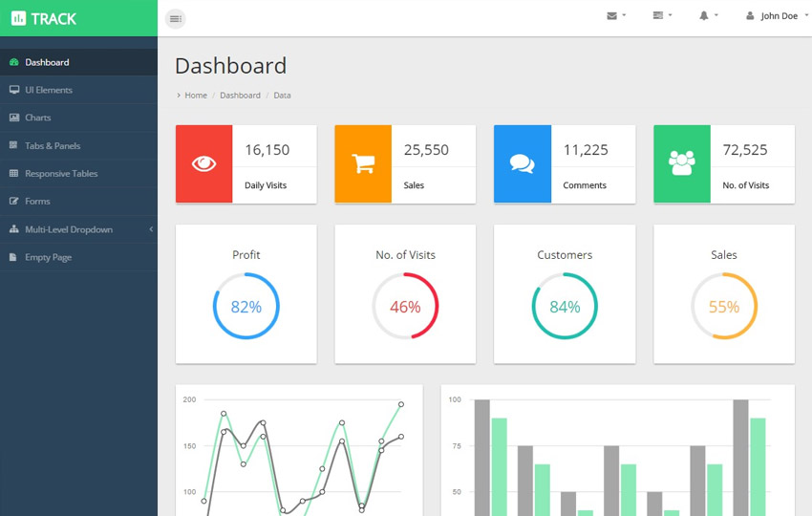Open Empty Page menu item

click(78, 257)
